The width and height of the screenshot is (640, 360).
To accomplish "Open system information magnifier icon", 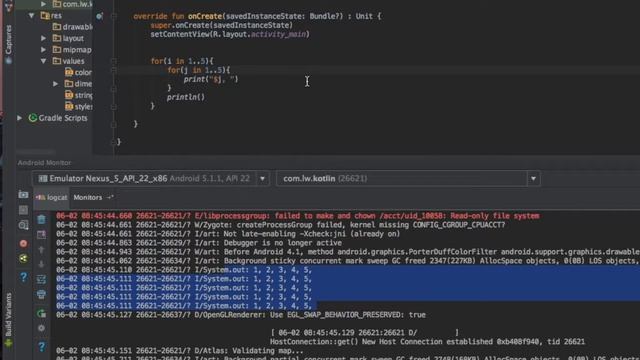I will pos(23,225).
